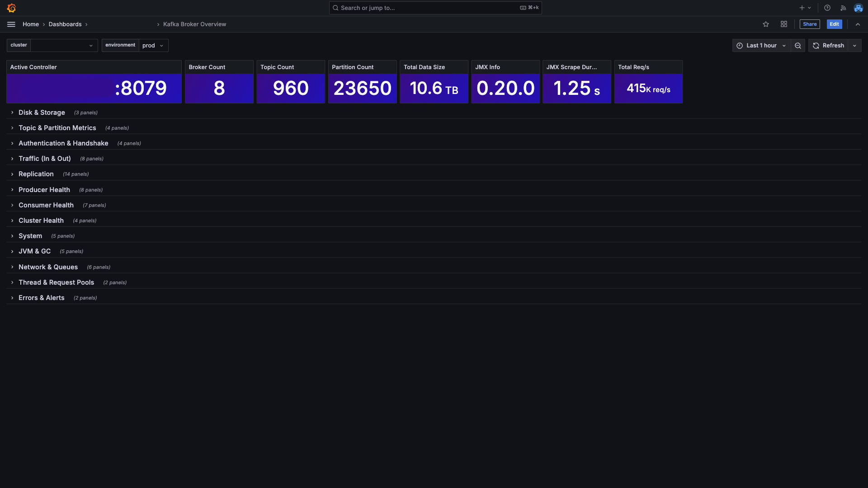Open the environment prod dropdown

click(153, 46)
